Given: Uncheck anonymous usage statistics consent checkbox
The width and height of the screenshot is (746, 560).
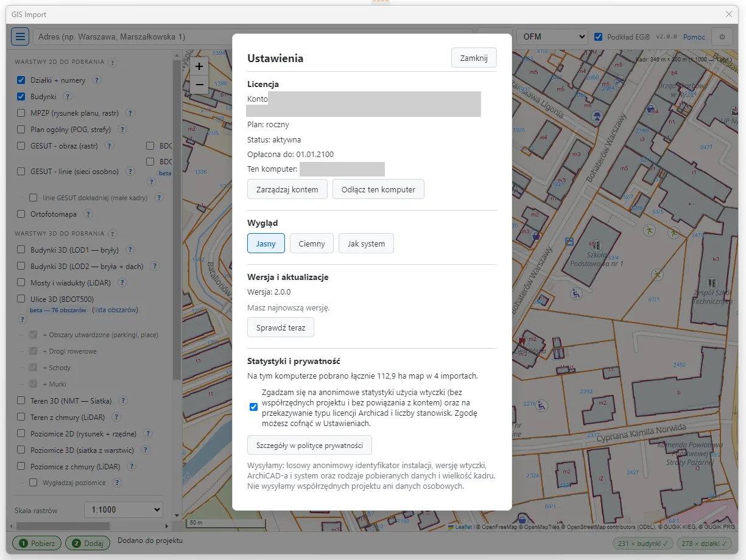Looking at the screenshot, I should pos(254,407).
